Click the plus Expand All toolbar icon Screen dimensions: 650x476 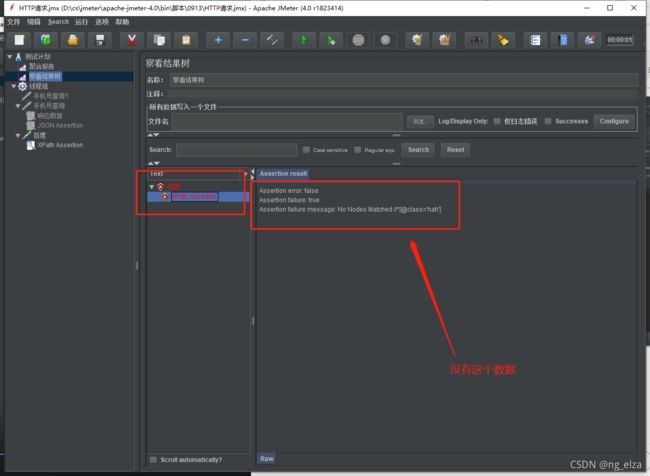click(x=218, y=40)
